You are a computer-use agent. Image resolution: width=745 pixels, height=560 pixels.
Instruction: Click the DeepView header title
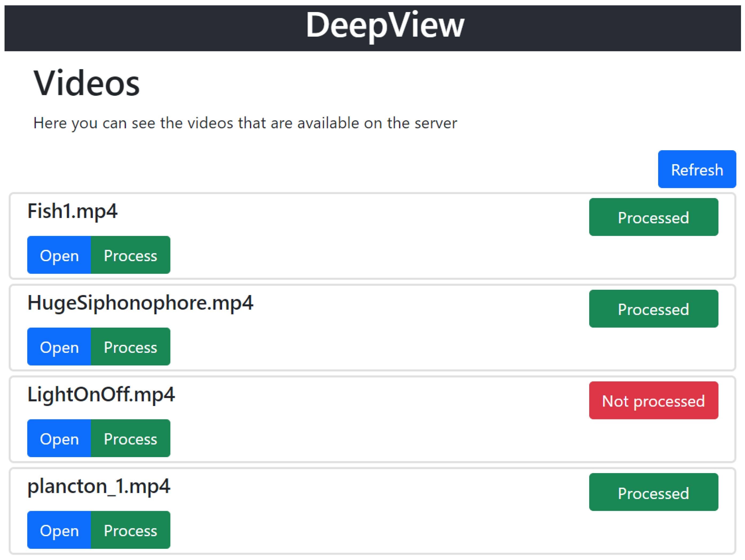385,25
